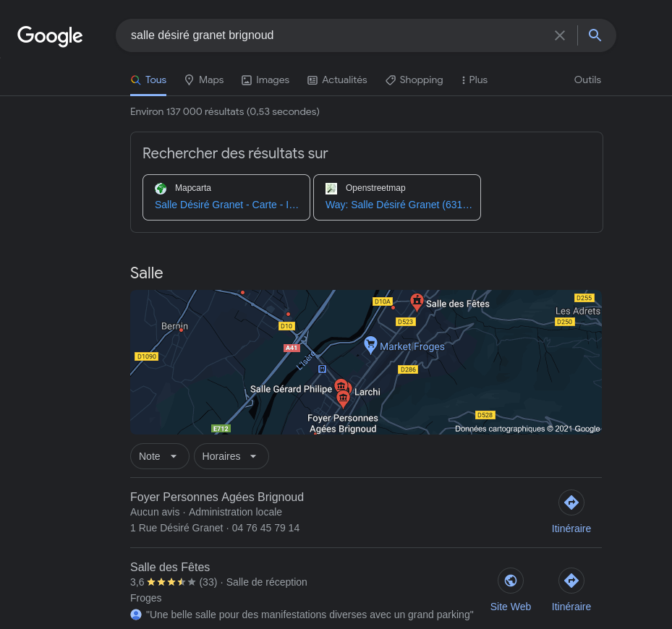
Task: Open the Google logo homepage
Action: tap(50, 36)
